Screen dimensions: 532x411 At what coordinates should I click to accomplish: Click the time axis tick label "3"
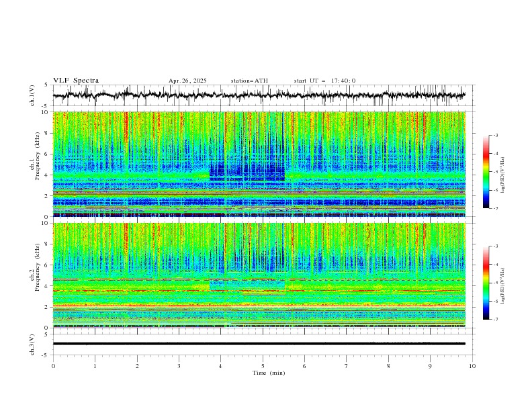[179, 366]
